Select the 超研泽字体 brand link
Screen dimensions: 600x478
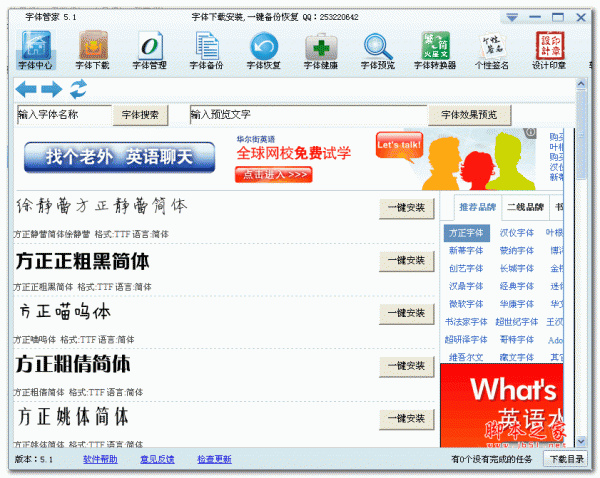(x=466, y=339)
